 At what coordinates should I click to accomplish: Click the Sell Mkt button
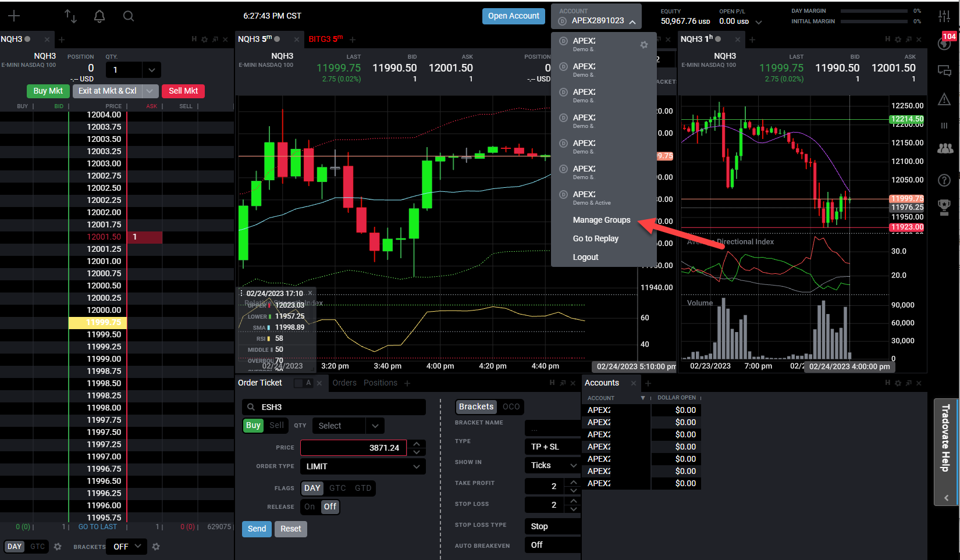coord(183,91)
